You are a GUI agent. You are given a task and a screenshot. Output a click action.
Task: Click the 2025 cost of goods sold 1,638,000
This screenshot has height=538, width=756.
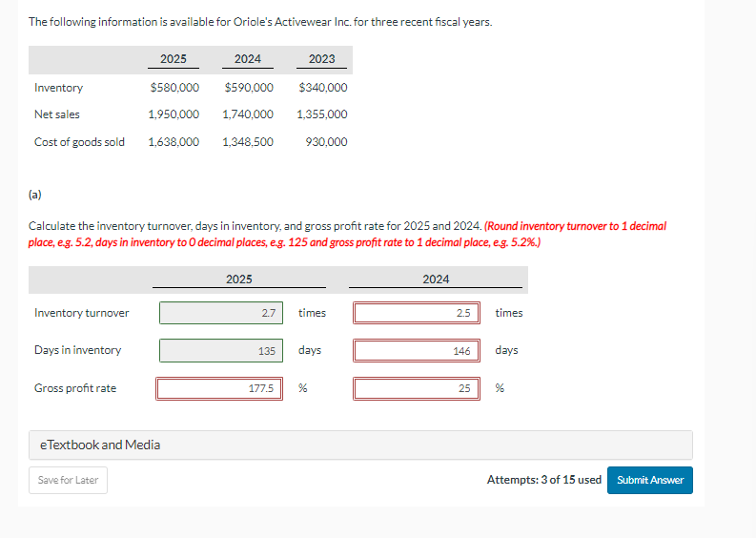click(174, 142)
